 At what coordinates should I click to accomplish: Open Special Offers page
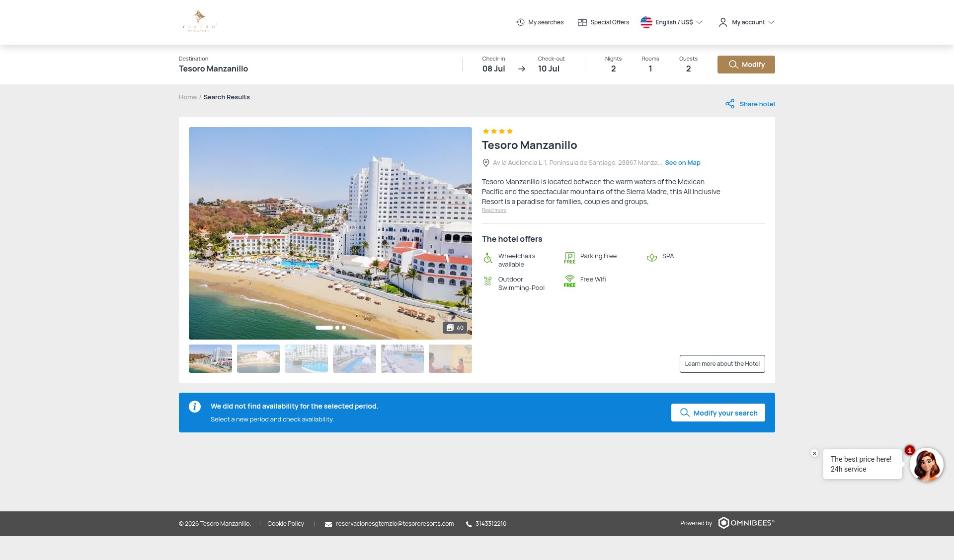tap(603, 22)
